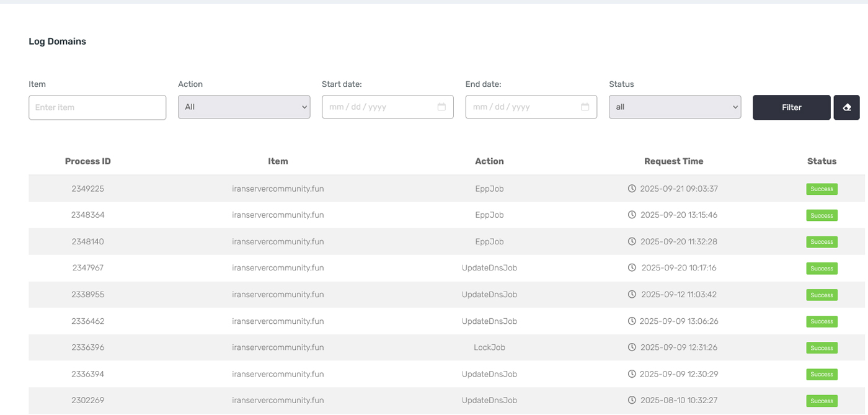Click the Success badge for process 2338955
This screenshot has width=868, height=415.
(x=821, y=295)
